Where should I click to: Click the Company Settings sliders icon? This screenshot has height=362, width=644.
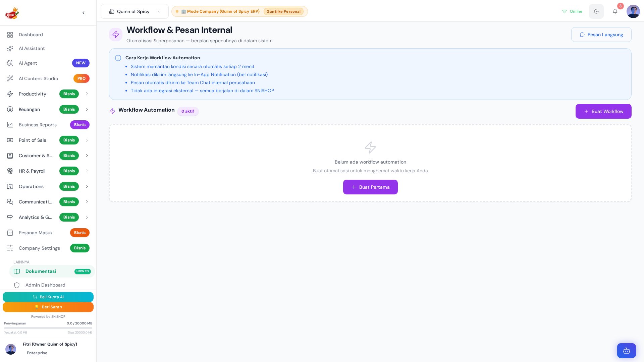(10, 248)
